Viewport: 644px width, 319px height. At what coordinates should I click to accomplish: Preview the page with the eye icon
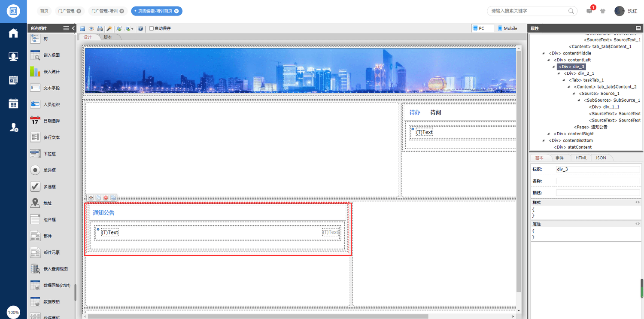coord(91,29)
